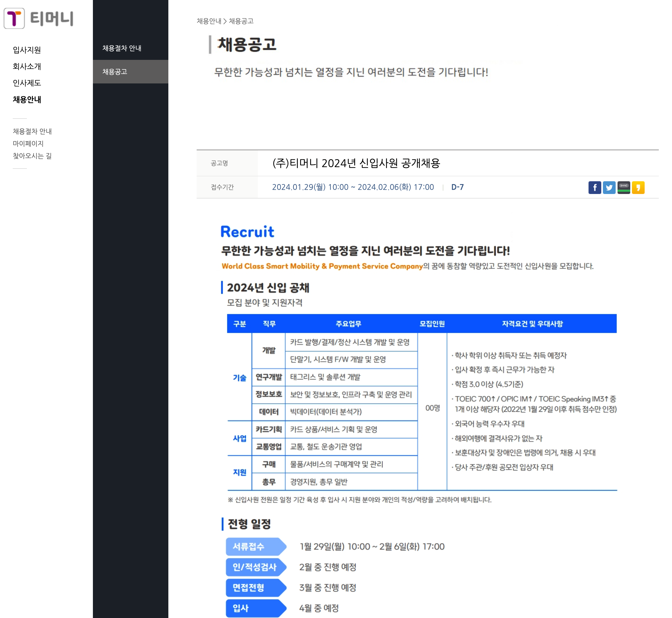Click the D-7 deadline indicator
This screenshot has width=672, height=618.
click(x=457, y=187)
